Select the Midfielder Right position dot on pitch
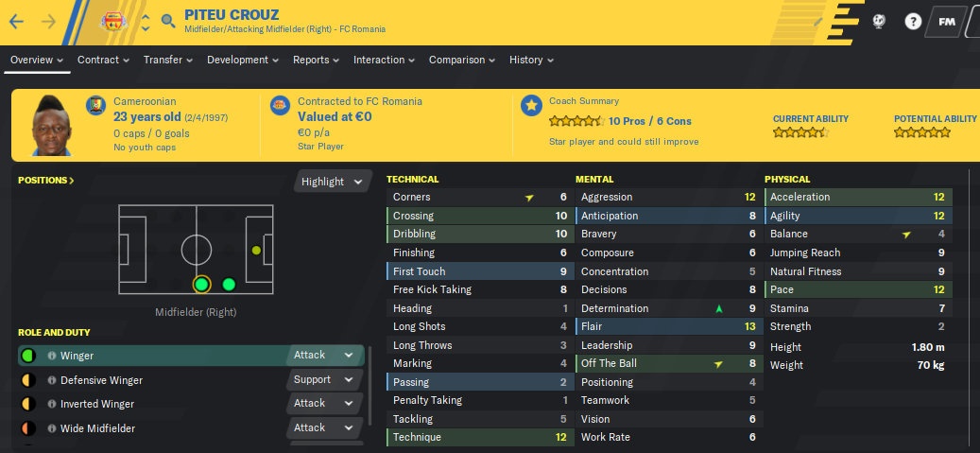The width and height of the screenshot is (980, 453). [201, 285]
